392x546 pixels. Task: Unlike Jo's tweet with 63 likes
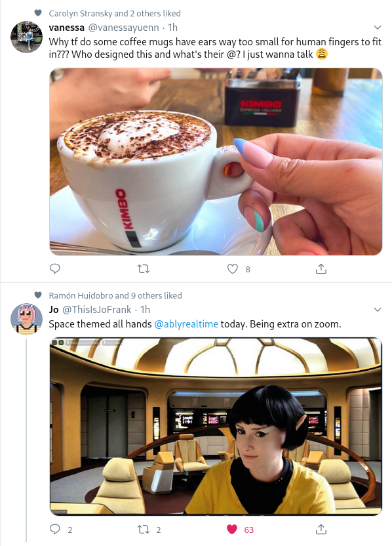[x=232, y=530]
